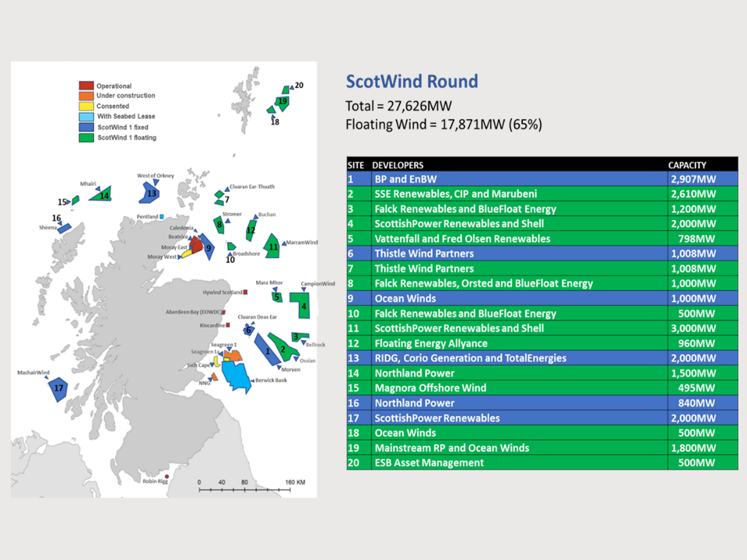Click the BP and EnBW table cell

pos(519,179)
